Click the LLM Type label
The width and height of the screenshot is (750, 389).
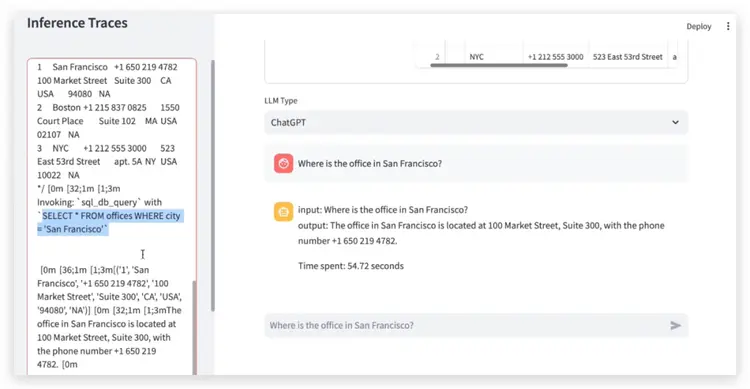point(281,100)
